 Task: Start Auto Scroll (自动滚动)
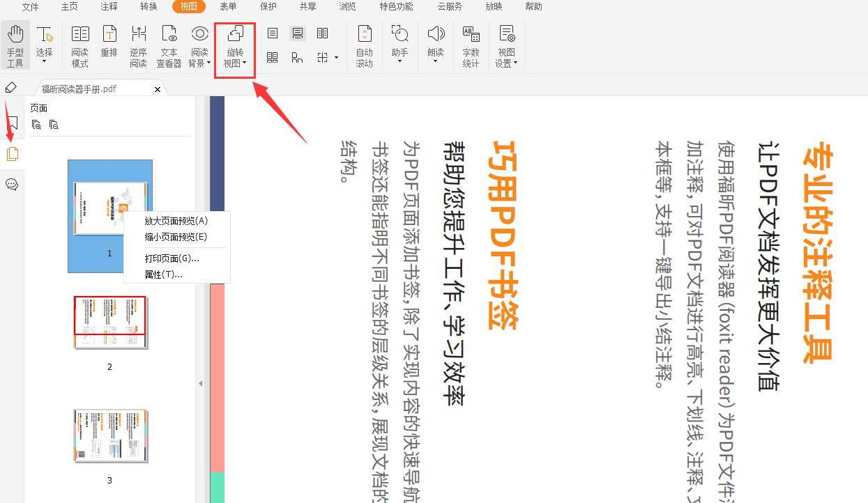pyautogui.click(x=364, y=45)
